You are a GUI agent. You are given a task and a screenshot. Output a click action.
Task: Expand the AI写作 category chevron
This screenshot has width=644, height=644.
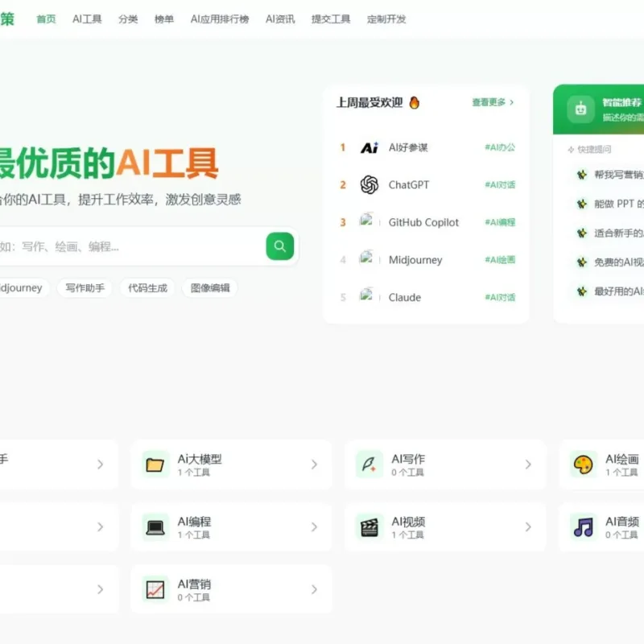coord(528,464)
